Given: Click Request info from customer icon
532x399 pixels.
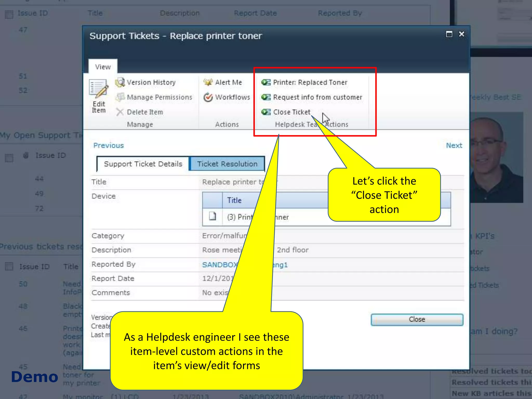Looking at the screenshot, I should pyautogui.click(x=266, y=97).
